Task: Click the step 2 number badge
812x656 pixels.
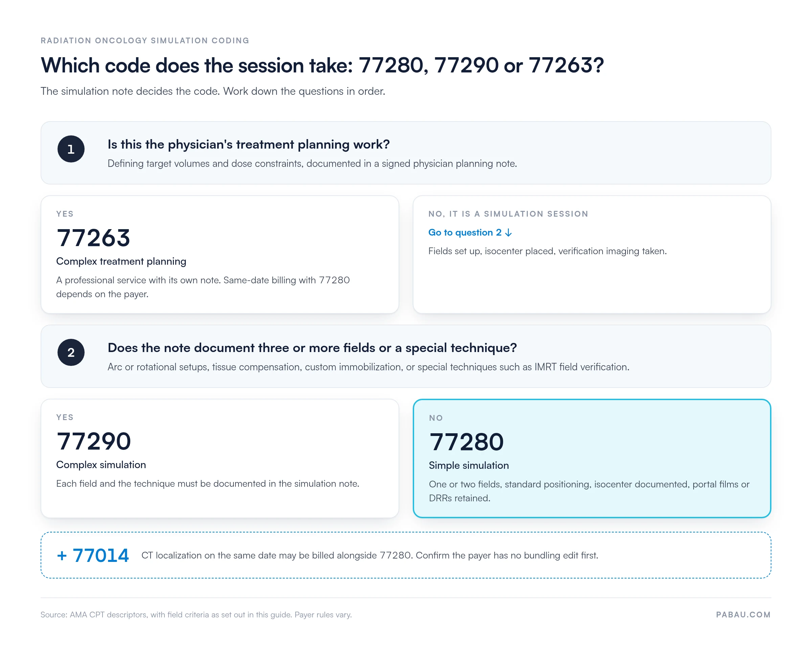Action: click(71, 352)
